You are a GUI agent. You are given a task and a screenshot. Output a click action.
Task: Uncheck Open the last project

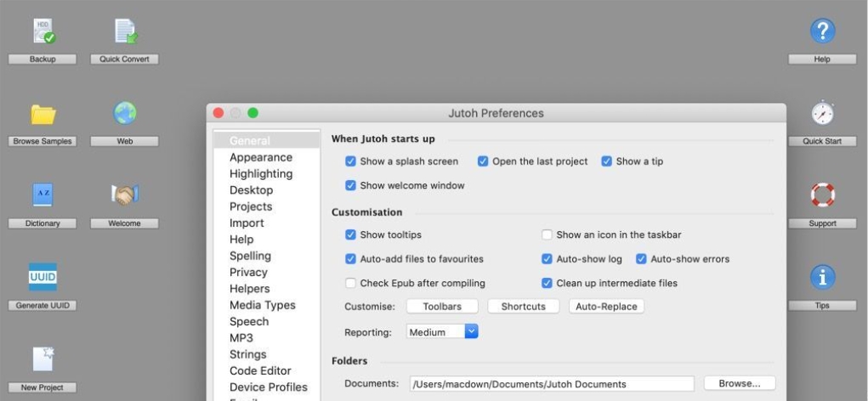[483, 161]
